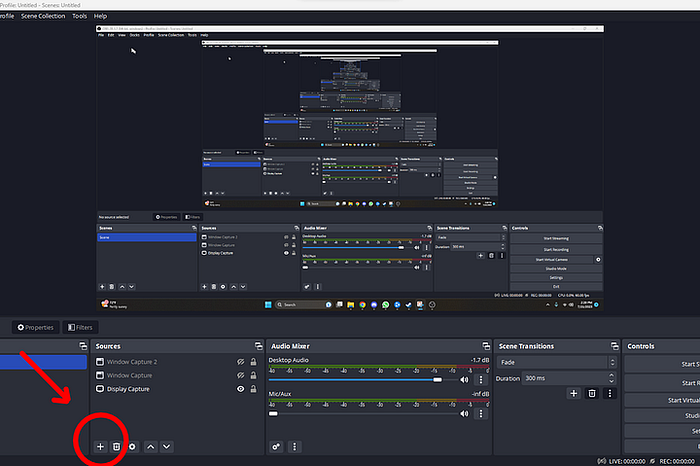
Task: Unlock the Window Capture source
Action: coord(254,375)
